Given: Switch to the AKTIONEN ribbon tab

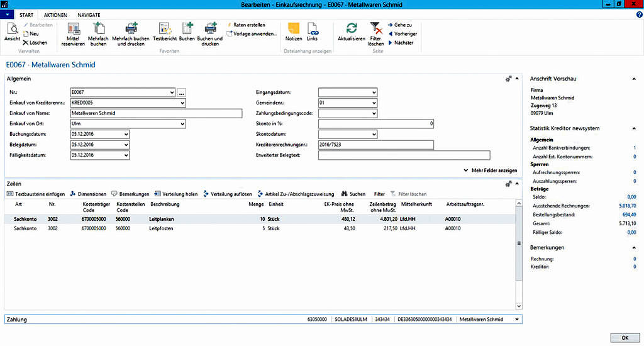Looking at the screenshot, I should pyautogui.click(x=55, y=14).
